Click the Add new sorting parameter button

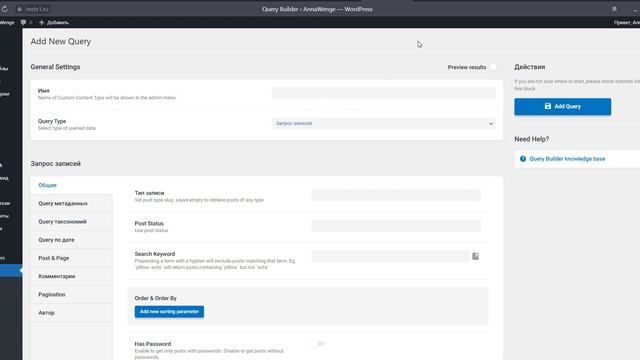pyautogui.click(x=169, y=311)
